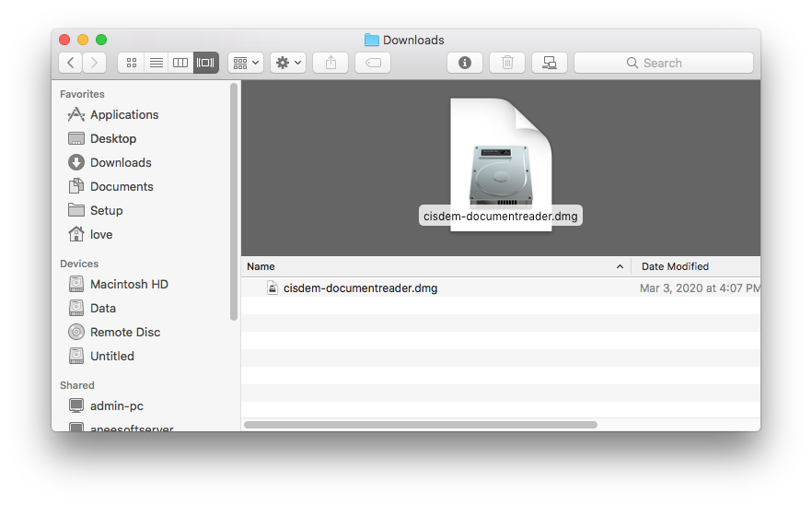Click the trash Delete icon

pos(507,63)
